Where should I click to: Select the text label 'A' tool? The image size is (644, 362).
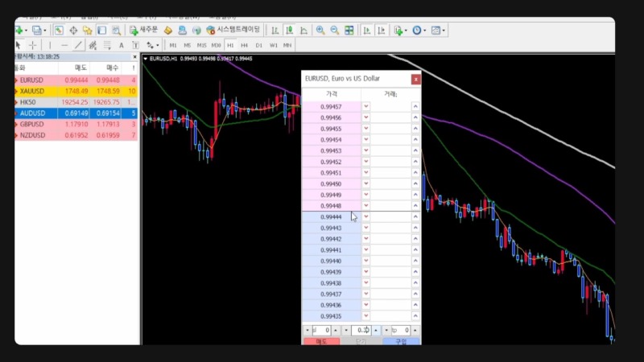[122, 45]
